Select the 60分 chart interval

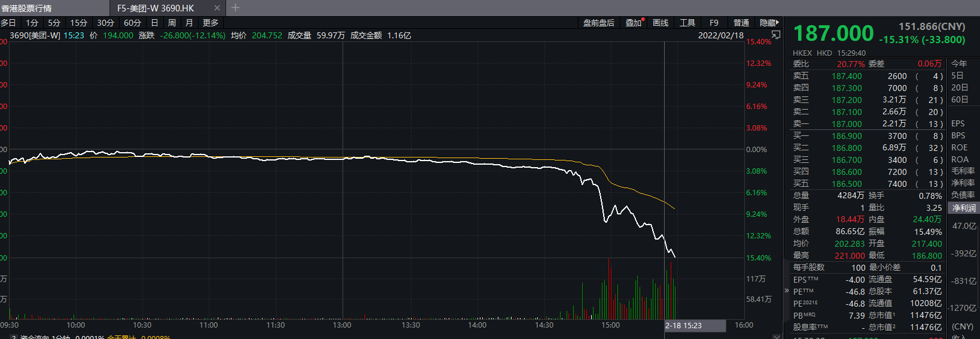(132, 23)
